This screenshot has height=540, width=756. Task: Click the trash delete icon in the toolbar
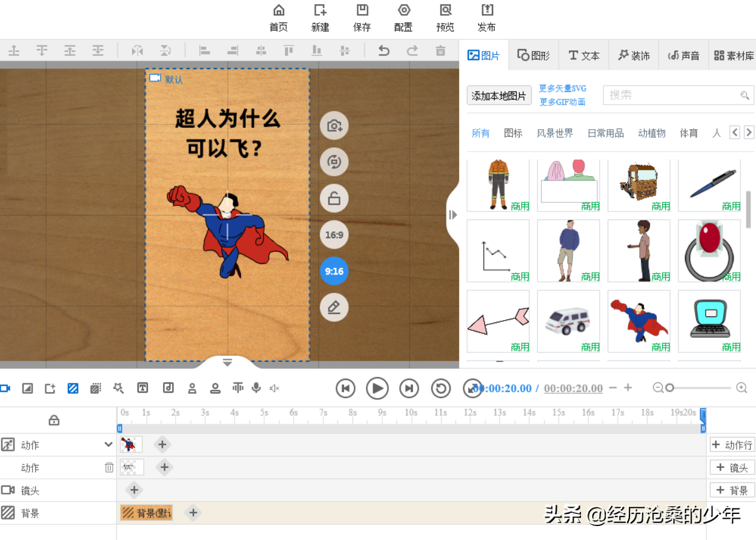click(441, 51)
